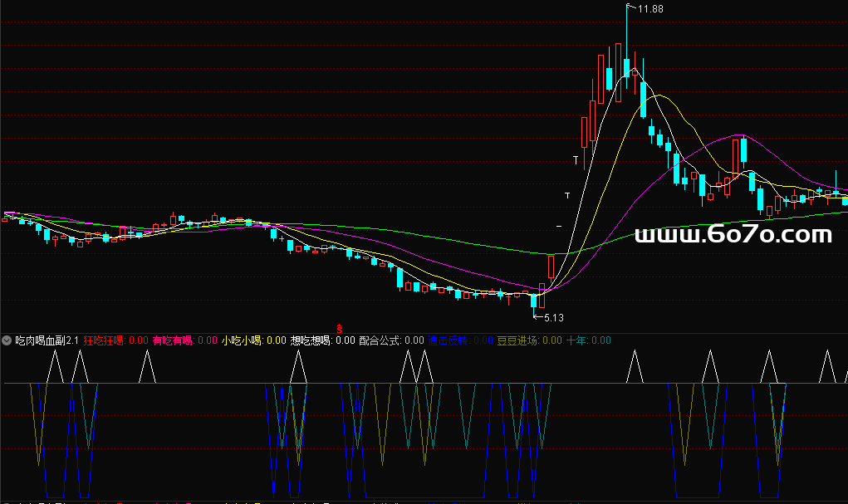Select the red 狂吃狂喝 indicator label
This screenshot has height=504, width=848.
104,340
